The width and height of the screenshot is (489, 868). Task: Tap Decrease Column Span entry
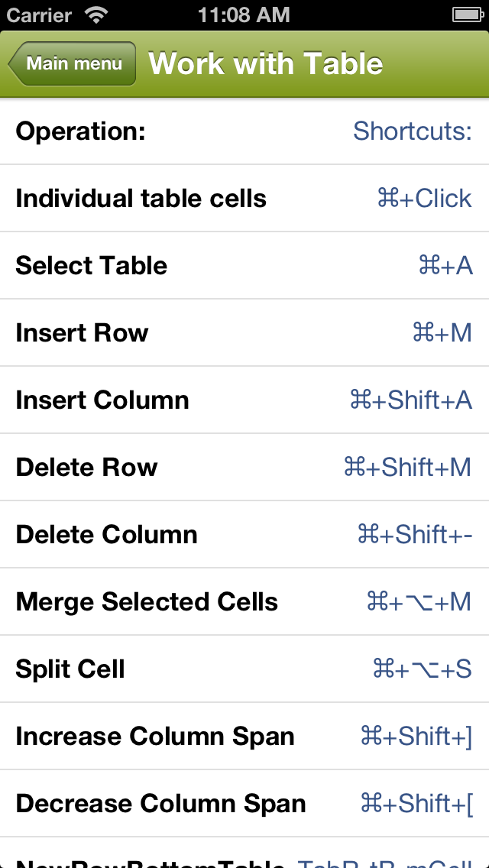(x=160, y=804)
